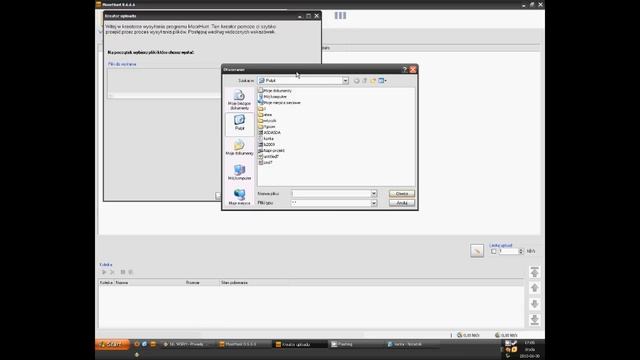Click the three-bar icon in MoorHunt toolbar

pos(340,16)
